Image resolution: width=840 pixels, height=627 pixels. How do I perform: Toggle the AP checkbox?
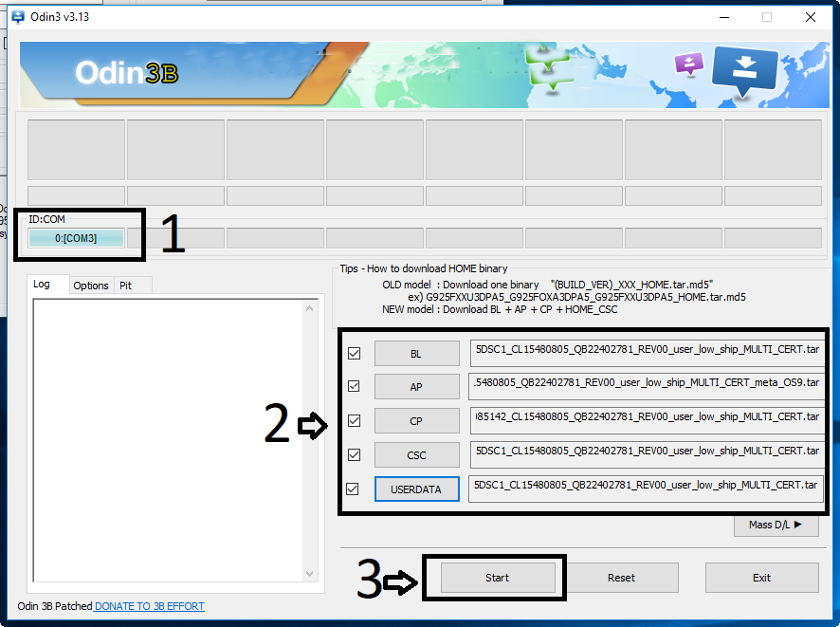pyautogui.click(x=354, y=386)
